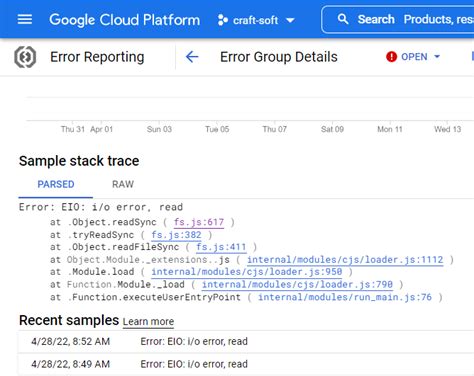
Task: Open the 8:52 AM error sample row
Action: coord(246,342)
